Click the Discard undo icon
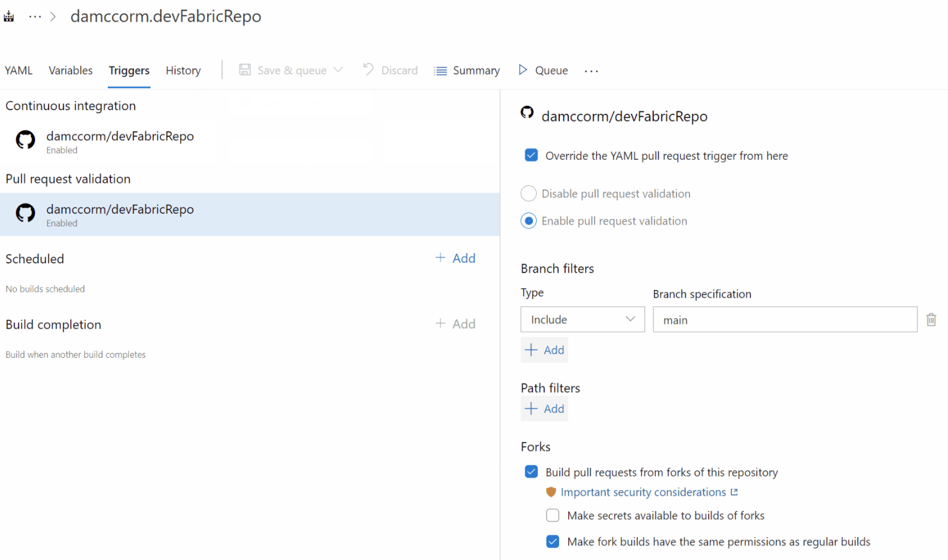The image size is (948, 560). pos(368,70)
